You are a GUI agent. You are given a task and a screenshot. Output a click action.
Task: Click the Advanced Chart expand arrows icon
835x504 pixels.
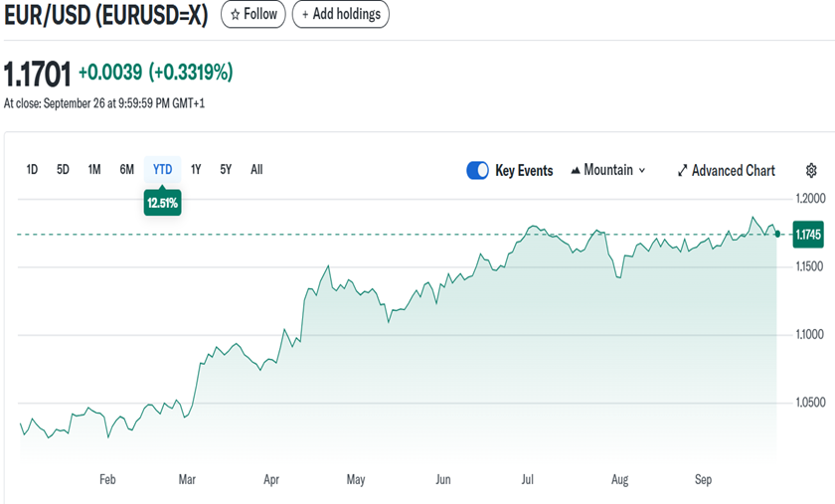[x=682, y=171]
